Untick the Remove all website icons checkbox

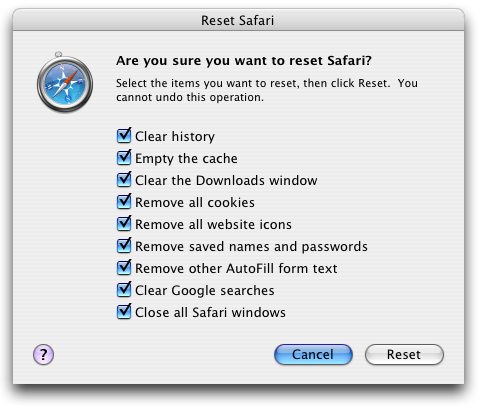124,224
